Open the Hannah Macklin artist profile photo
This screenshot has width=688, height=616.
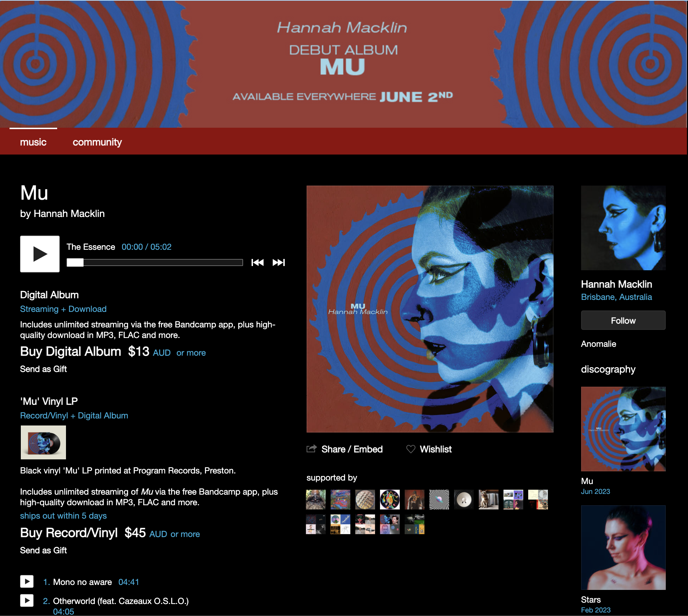tap(623, 228)
